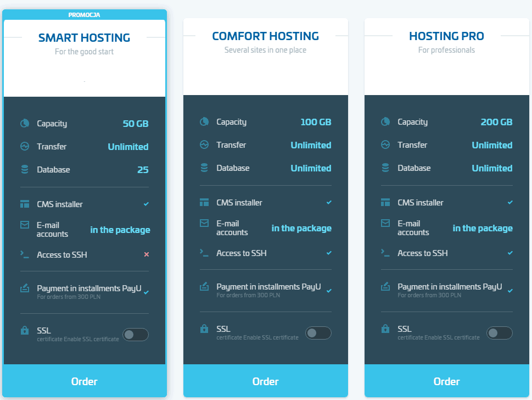Click the E-mail envelope icon in Comfort Hosting

pos(204,223)
